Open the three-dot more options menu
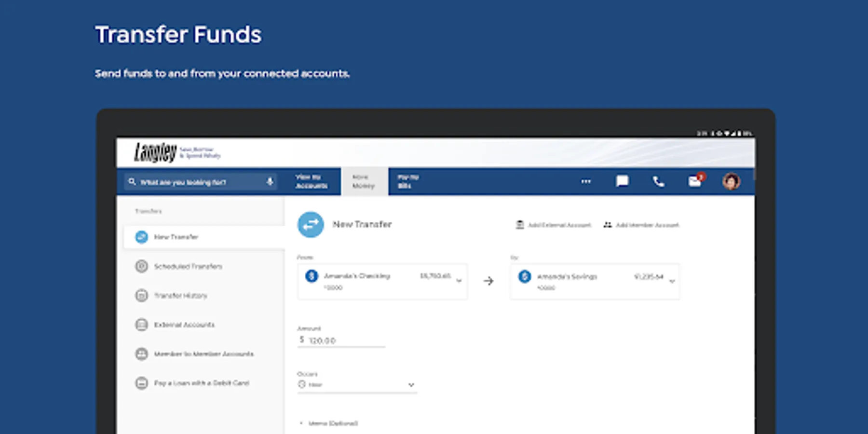The width and height of the screenshot is (868, 434). [x=586, y=181]
